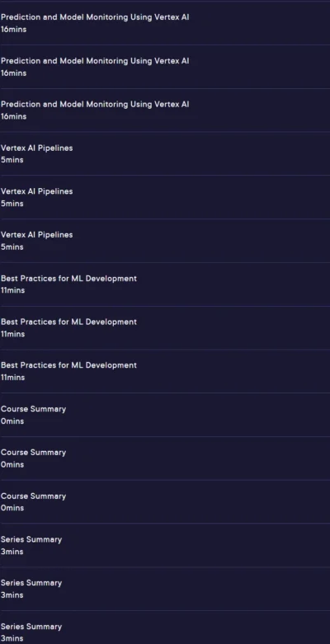Image resolution: width=330 pixels, height=644 pixels.
Task: View the bottommost Series Summary entry
Action: point(165,628)
